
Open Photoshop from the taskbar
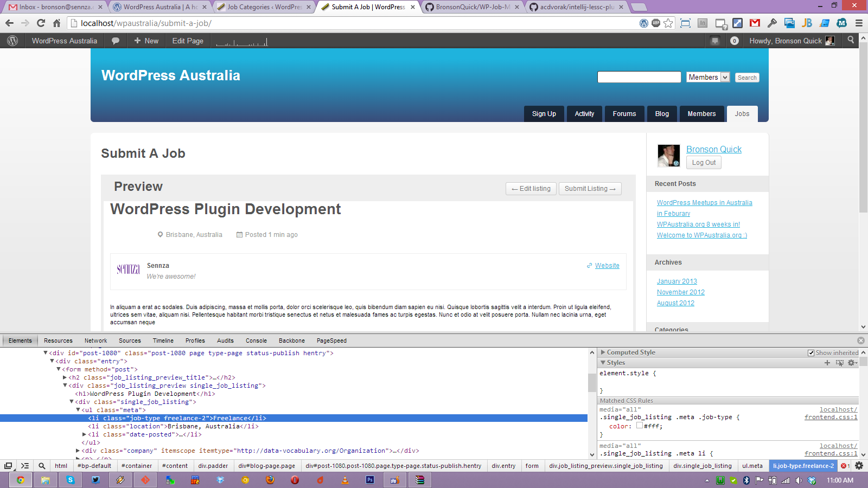point(370,480)
